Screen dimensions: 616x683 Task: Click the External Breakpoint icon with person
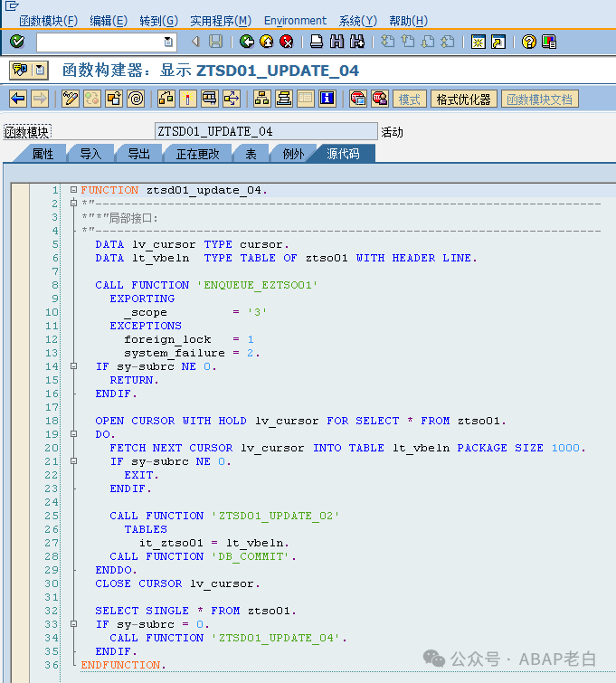379,99
